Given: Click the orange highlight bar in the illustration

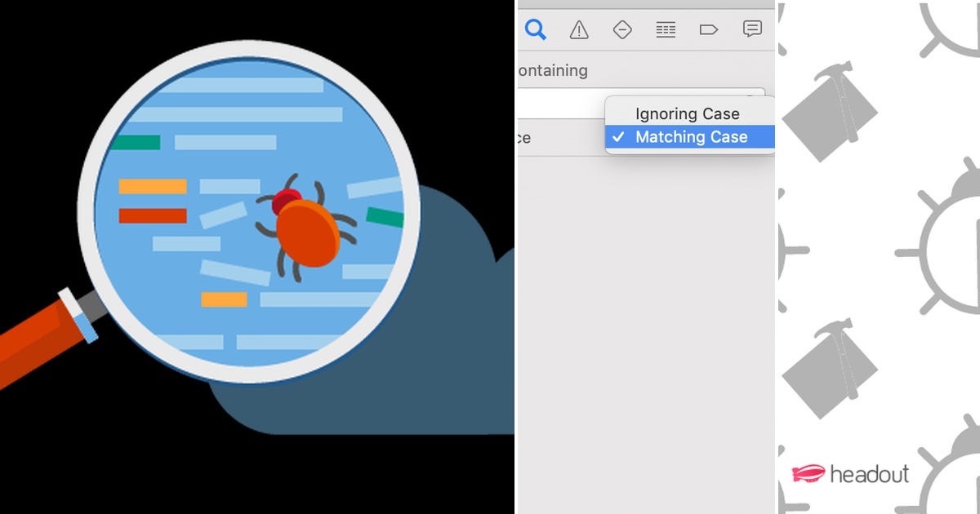Looking at the screenshot, I should click(x=152, y=187).
